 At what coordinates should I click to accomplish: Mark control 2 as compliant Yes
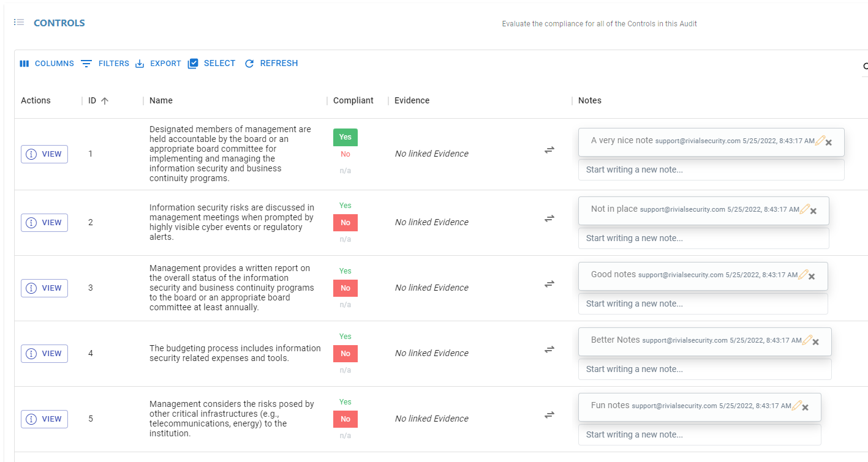(345, 206)
